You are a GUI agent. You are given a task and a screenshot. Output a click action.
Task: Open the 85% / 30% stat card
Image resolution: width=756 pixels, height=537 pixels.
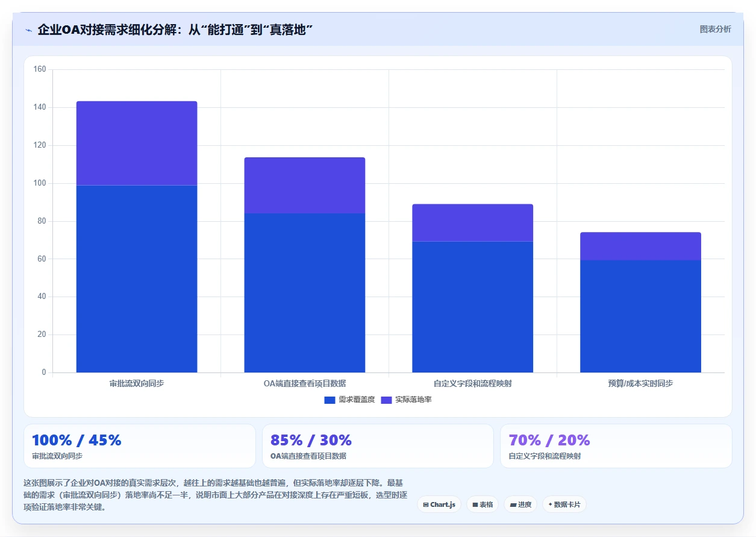378,446
